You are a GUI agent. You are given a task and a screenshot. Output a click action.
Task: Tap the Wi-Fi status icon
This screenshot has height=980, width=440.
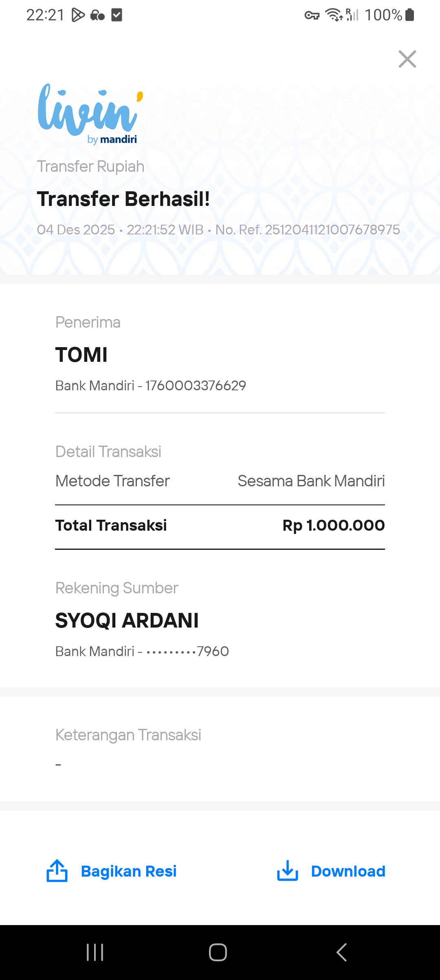pos(334,15)
